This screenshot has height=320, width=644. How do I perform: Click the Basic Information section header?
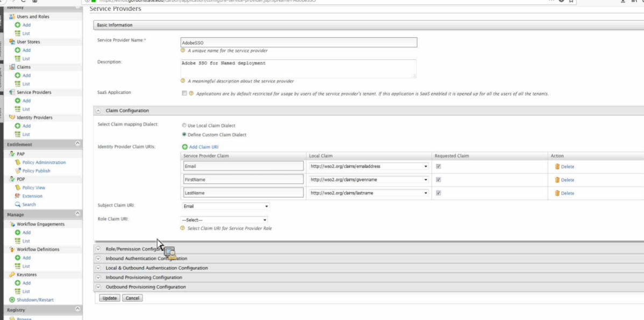369,25
